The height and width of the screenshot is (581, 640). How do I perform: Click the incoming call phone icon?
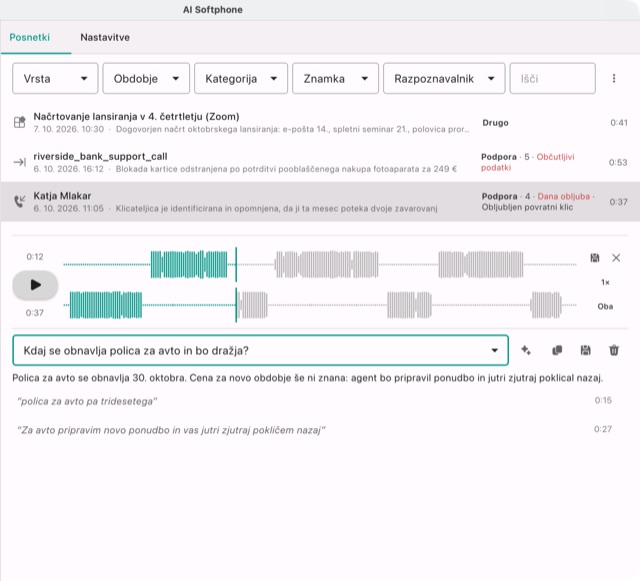click(20, 201)
